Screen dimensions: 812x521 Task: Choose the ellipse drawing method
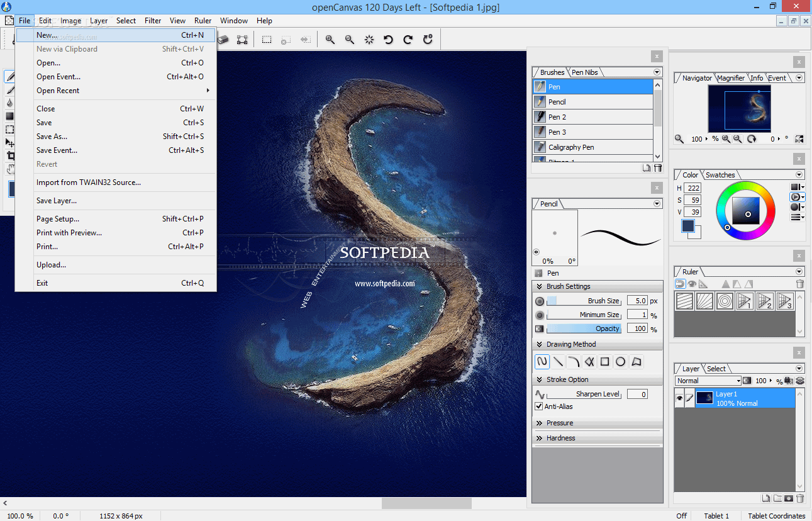click(621, 362)
